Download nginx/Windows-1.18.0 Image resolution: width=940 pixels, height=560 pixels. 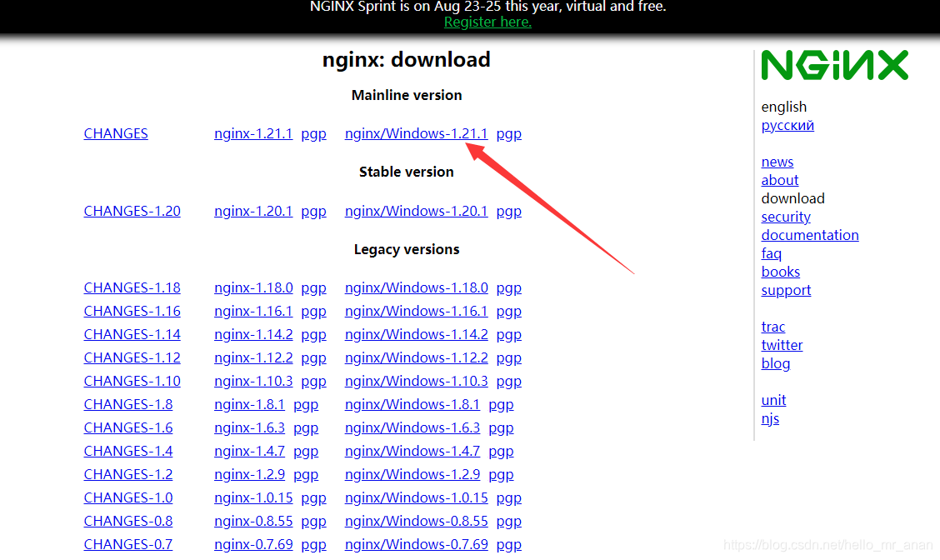click(416, 287)
